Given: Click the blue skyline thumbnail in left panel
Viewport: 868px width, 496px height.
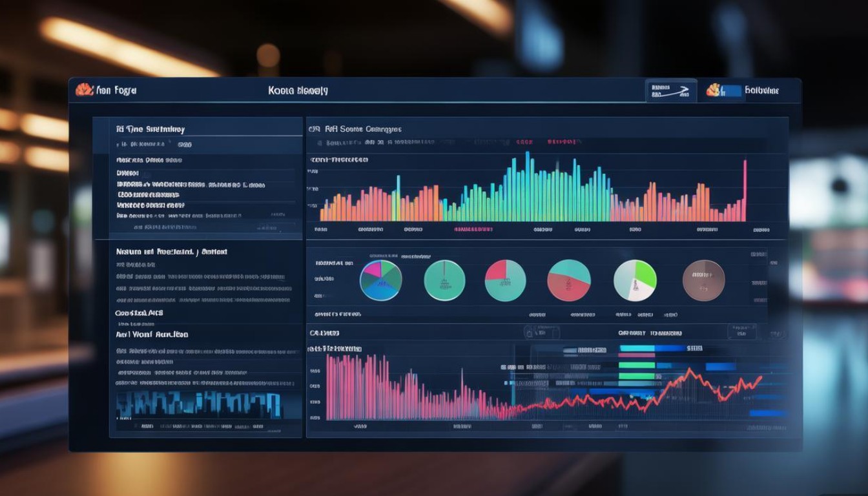Looking at the screenshot, I should 199,404.
